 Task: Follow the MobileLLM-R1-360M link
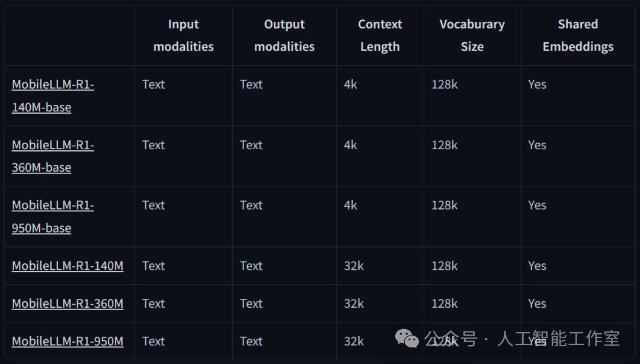click(68, 304)
